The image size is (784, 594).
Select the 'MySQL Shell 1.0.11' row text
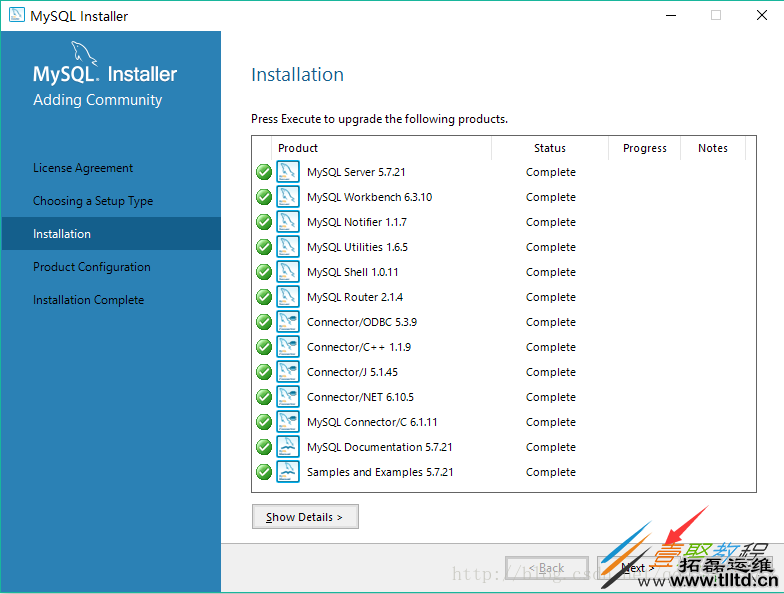(352, 272)
